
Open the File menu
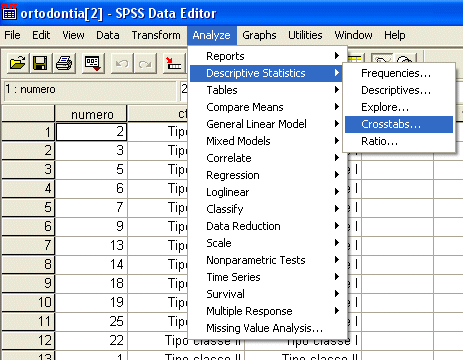point(12,35)
